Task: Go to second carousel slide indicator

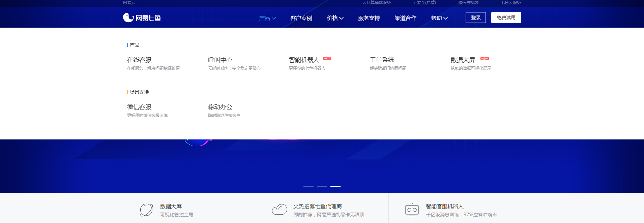Action: [322, 186]
